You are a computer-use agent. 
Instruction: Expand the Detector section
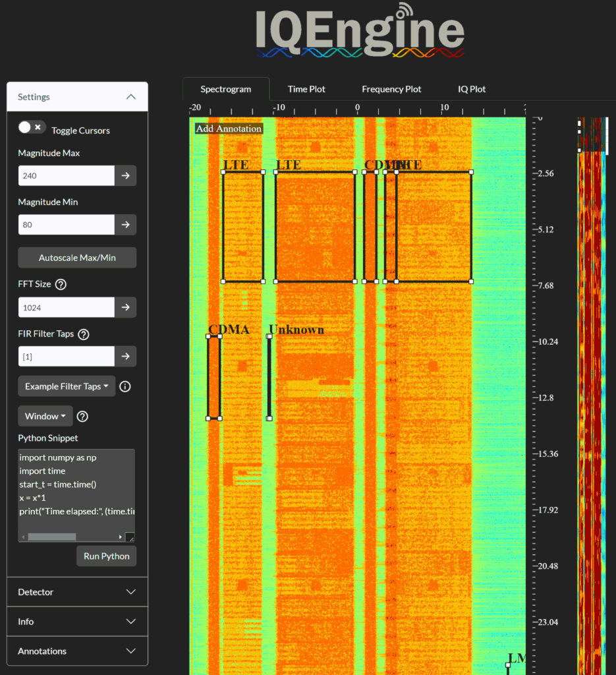pos(78,592)
